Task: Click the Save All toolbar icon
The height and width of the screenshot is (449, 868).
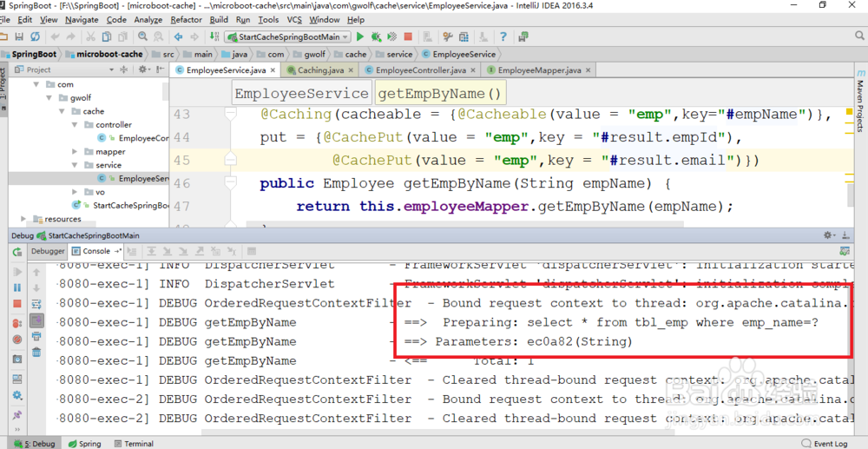Action: point(19,37)
